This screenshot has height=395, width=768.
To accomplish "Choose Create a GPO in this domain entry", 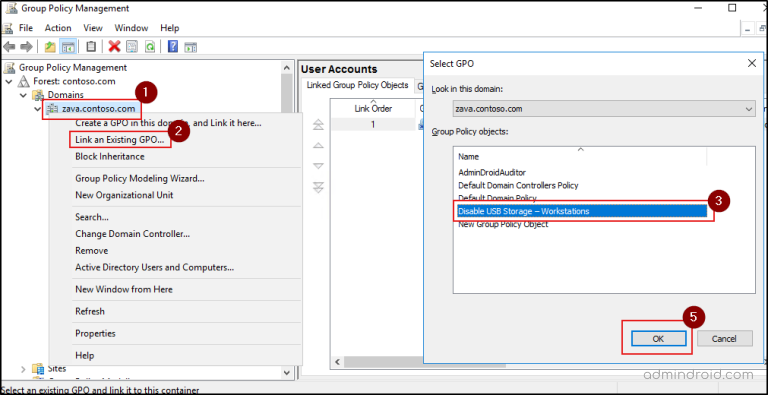I will (x=168, y=123).
